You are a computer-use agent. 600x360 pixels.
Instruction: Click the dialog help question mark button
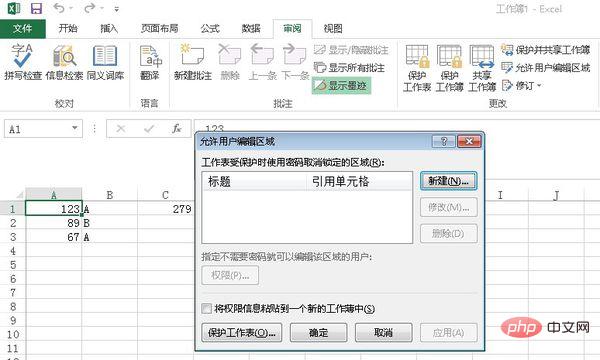443,142
